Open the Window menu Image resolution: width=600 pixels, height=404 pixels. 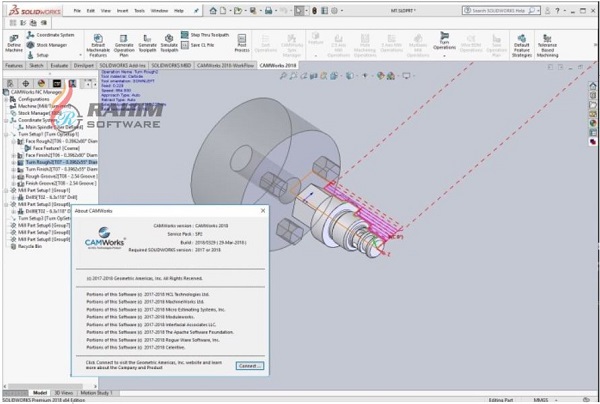(x=159, y=11)
